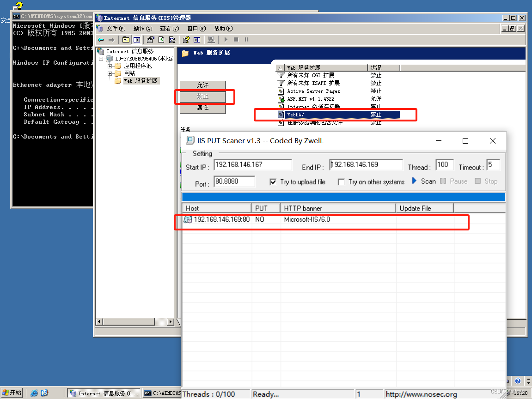This screenshot has width=532, height=399.
Task: Open the properties toolbar icon in IIS manager
Action: coord(150,40)
